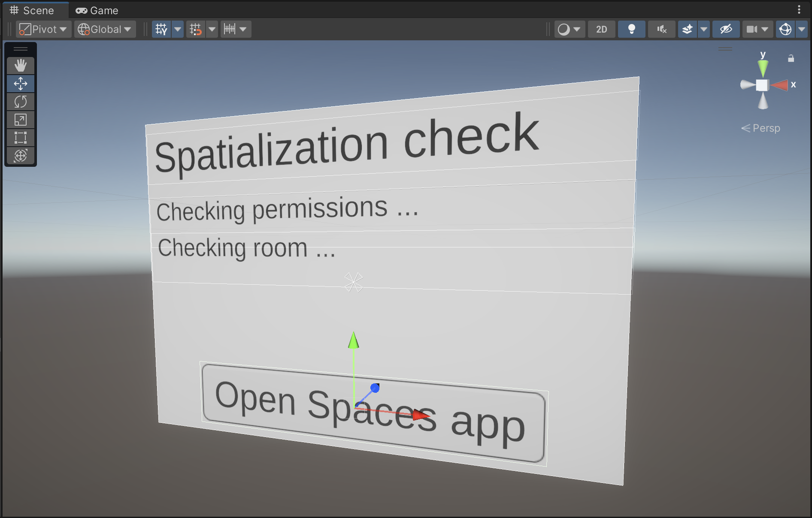Click the Y axis cone on orientation gizmo
Image resolution: width=812 pixels, height=518 pixels.
click(763, 68)
